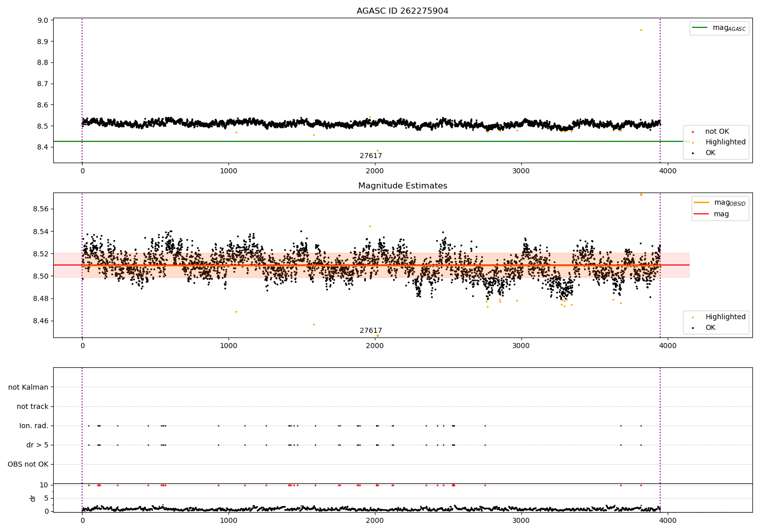Screen dimensions: 760x532
Task: Click the 'dr' y-axis label
Action: pos(33,498)
